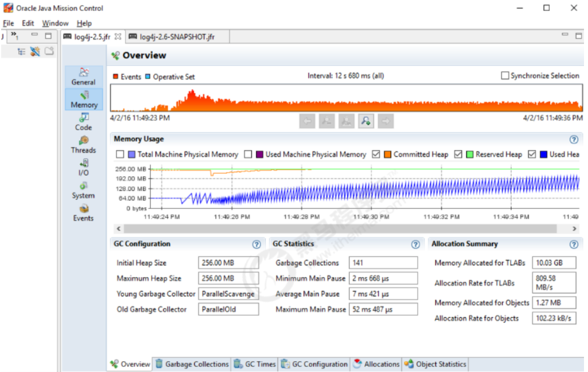This screenshot has height=372, width=588.
Task: Open help for Allocation Summary section
Action: (574, 244)
